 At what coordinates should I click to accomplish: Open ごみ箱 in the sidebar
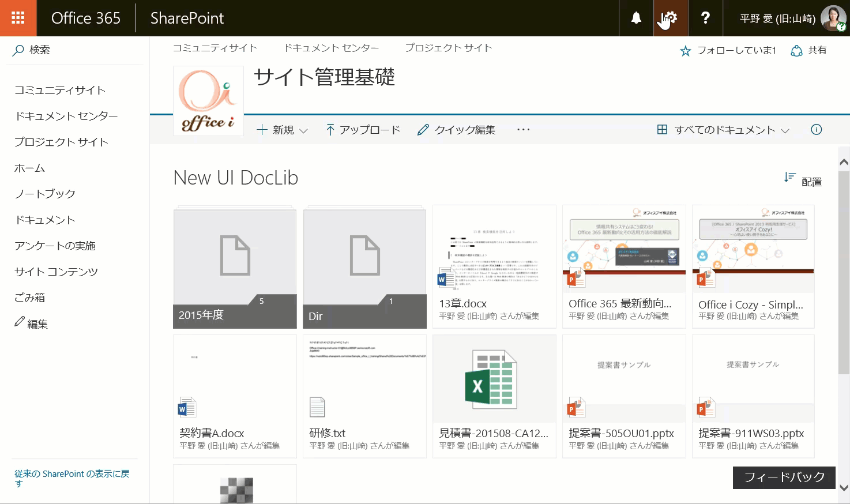tap(29, 298)
